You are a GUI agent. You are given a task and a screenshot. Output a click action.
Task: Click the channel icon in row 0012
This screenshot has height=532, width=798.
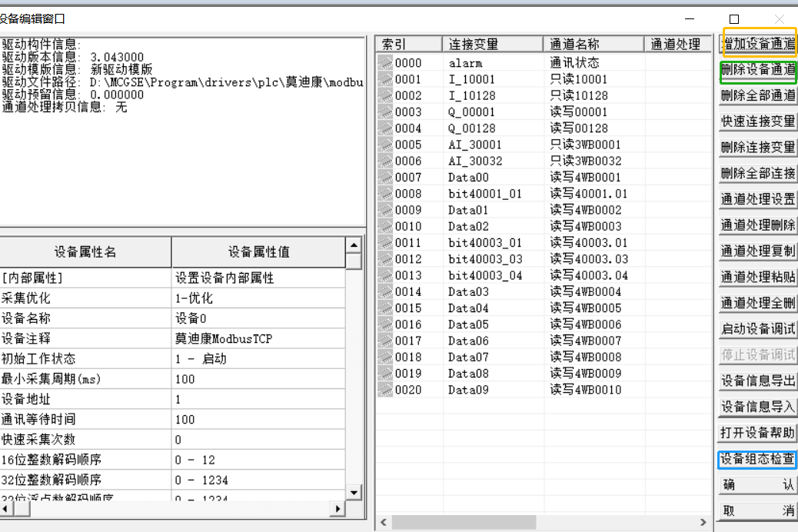coord(384,259)
